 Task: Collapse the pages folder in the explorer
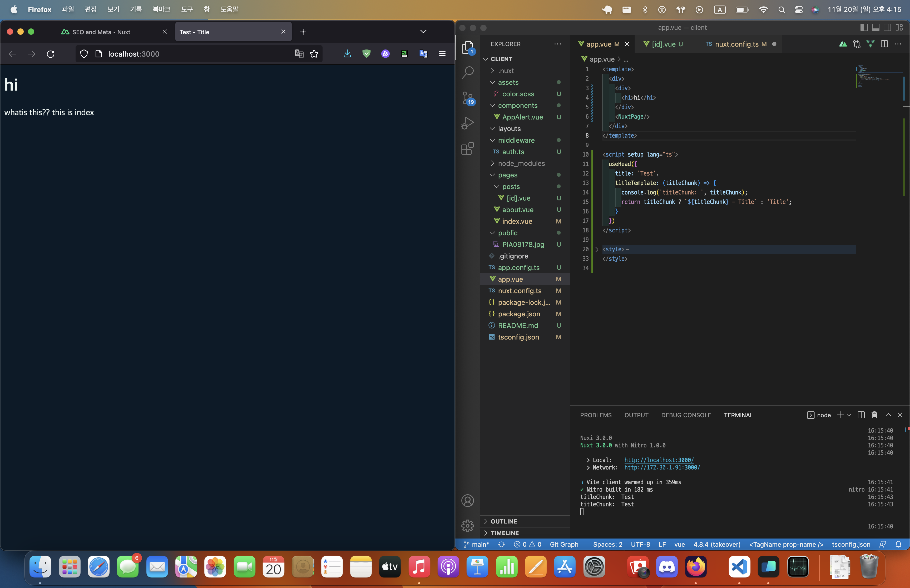pyautogui.click(x=507, y=175)
